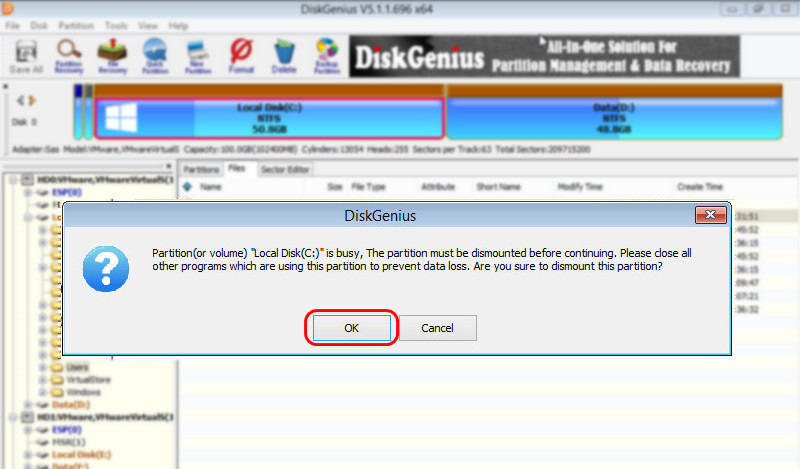Collapse the HD0:VMware disk node

(x=14, y=180)
